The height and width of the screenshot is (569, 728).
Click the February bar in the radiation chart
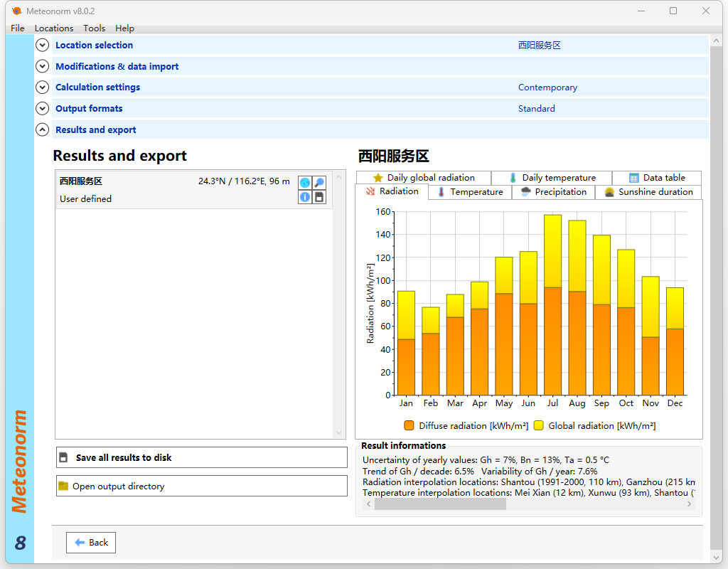click(430, 351)
